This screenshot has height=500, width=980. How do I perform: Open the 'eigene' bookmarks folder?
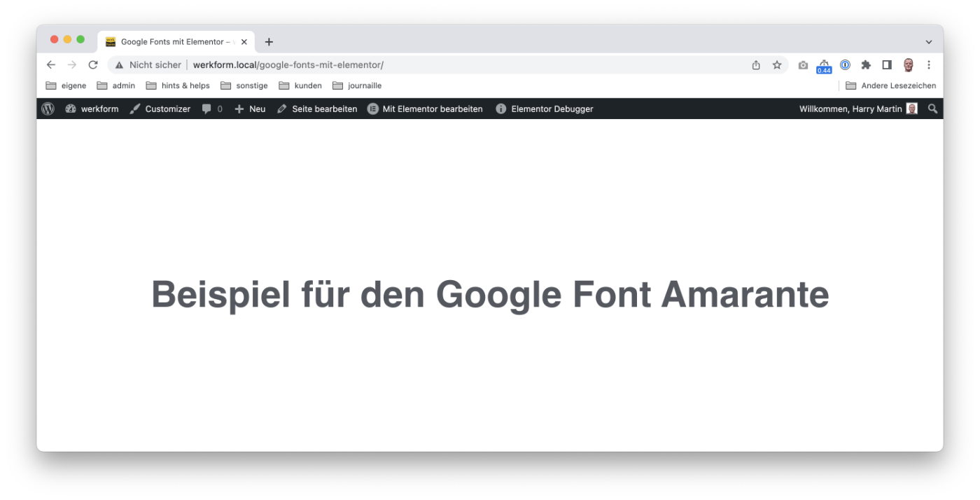click(66, 85)
